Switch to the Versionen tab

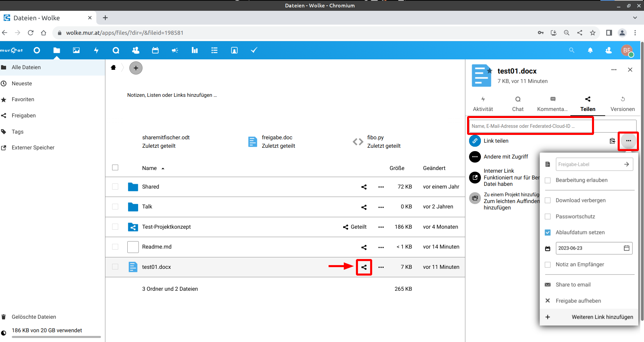(x=622, y=104)
